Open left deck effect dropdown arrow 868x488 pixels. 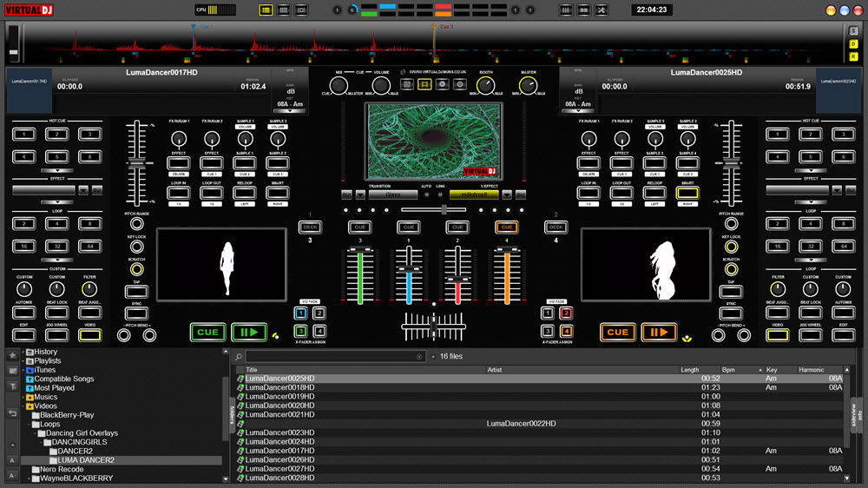click(x=83, y=190)
